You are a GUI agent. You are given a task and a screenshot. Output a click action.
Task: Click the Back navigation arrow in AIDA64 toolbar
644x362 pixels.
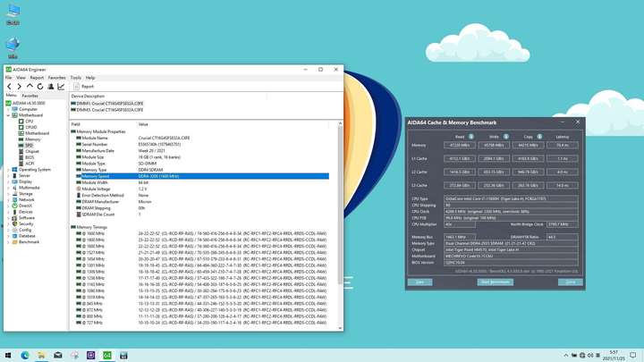click(x=9, y=87)
